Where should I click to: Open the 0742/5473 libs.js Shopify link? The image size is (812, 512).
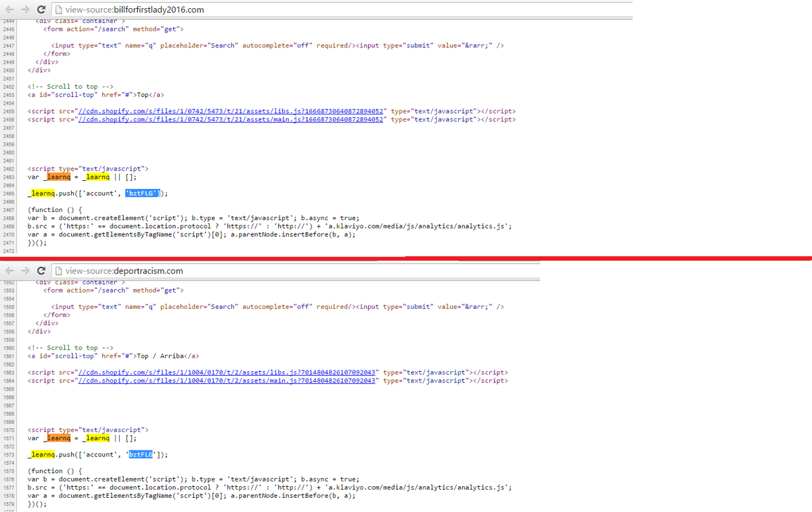tap(230, 111)
